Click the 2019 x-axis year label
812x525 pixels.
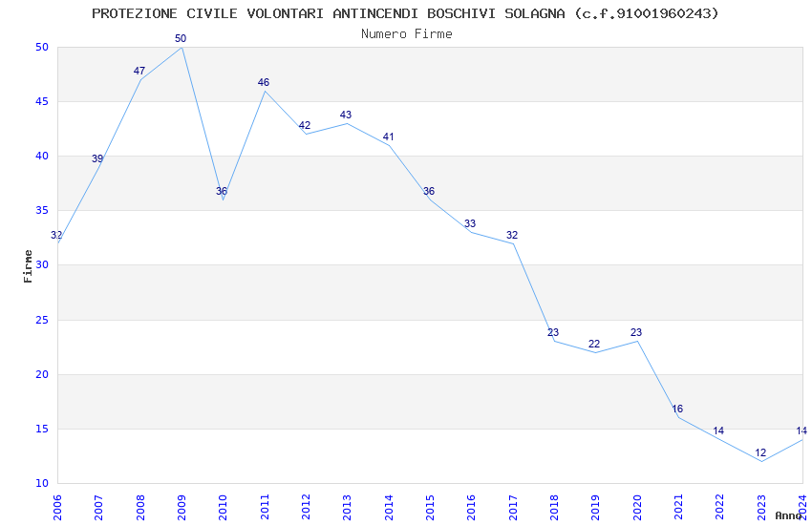[x=595, y=508]
